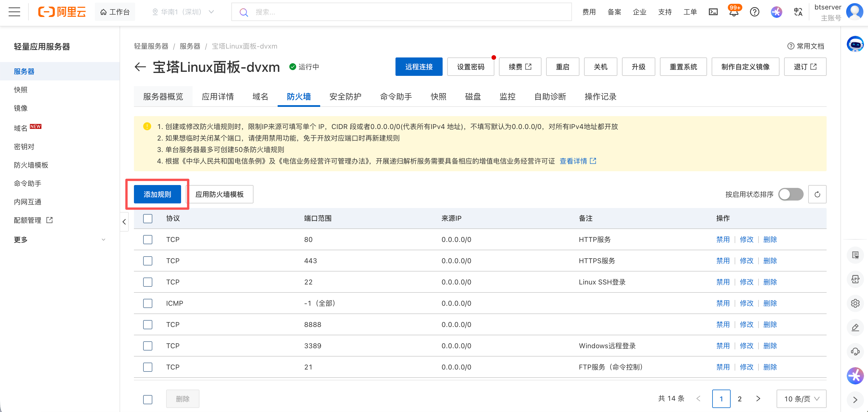The width and height of the screenshot is (868, 412).
Task: Open the settings gear in the right sidebar
Action: click(855, 303)
